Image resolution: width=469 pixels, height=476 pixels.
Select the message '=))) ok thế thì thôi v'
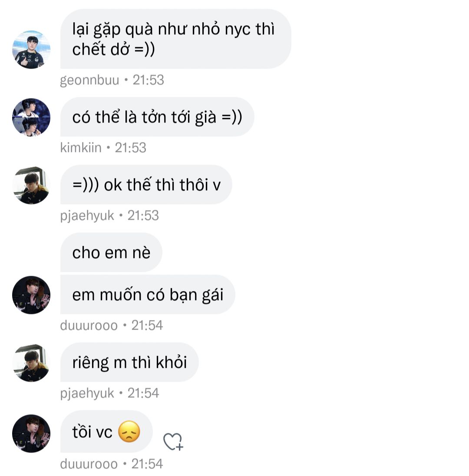click(146, 185)
